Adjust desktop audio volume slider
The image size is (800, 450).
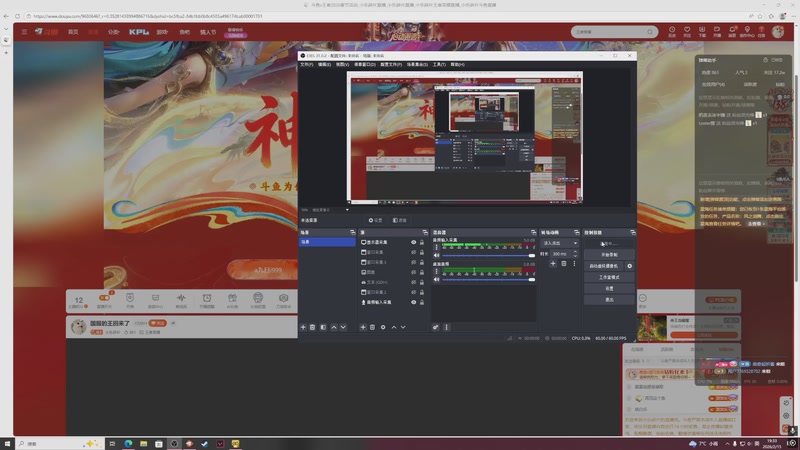488,280
